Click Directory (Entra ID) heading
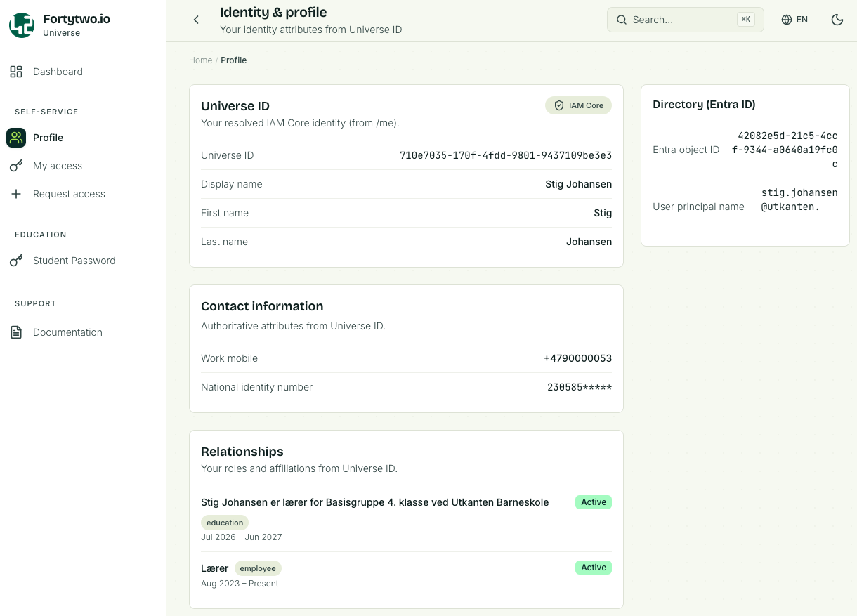 [704, 105]
